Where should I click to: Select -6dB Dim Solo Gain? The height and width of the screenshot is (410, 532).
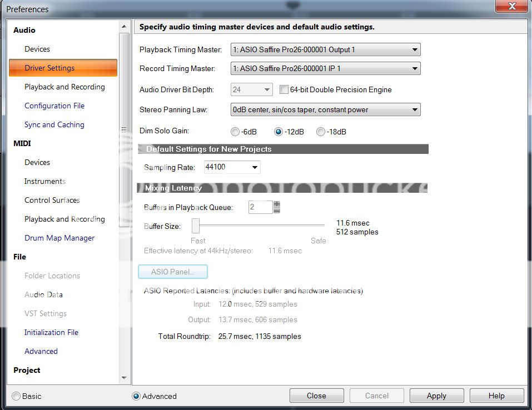[235, 132]
